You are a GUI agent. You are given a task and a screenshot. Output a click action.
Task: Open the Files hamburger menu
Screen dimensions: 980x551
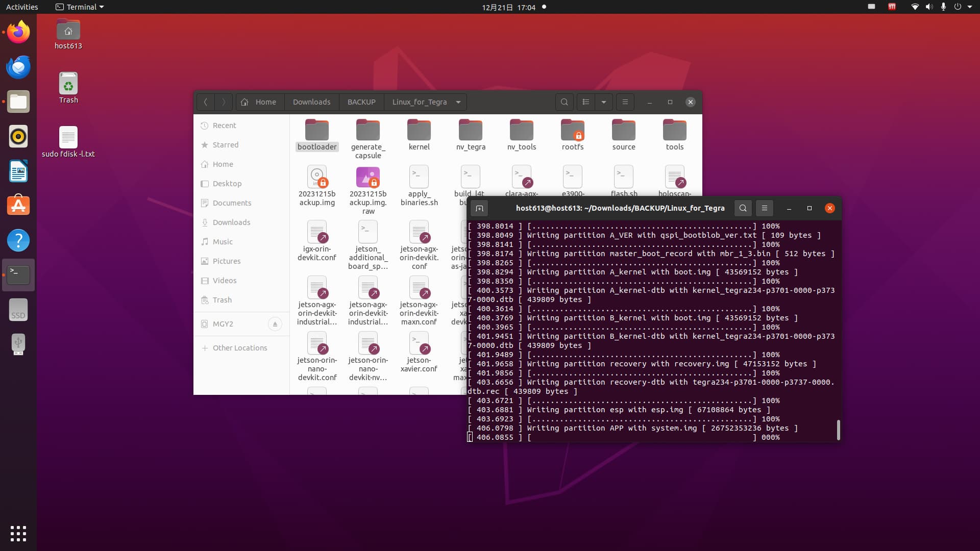click(625, 102)
